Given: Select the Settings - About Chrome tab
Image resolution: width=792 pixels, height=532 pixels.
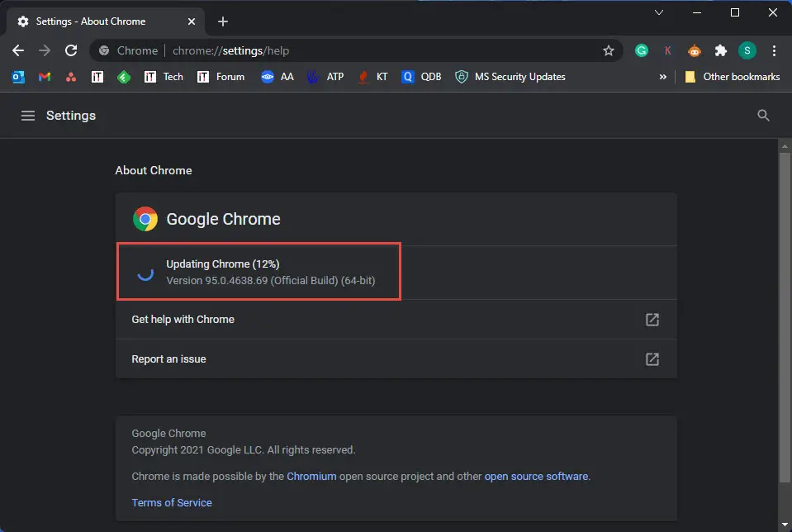Looking at the screenshot, I should [105, 21].
